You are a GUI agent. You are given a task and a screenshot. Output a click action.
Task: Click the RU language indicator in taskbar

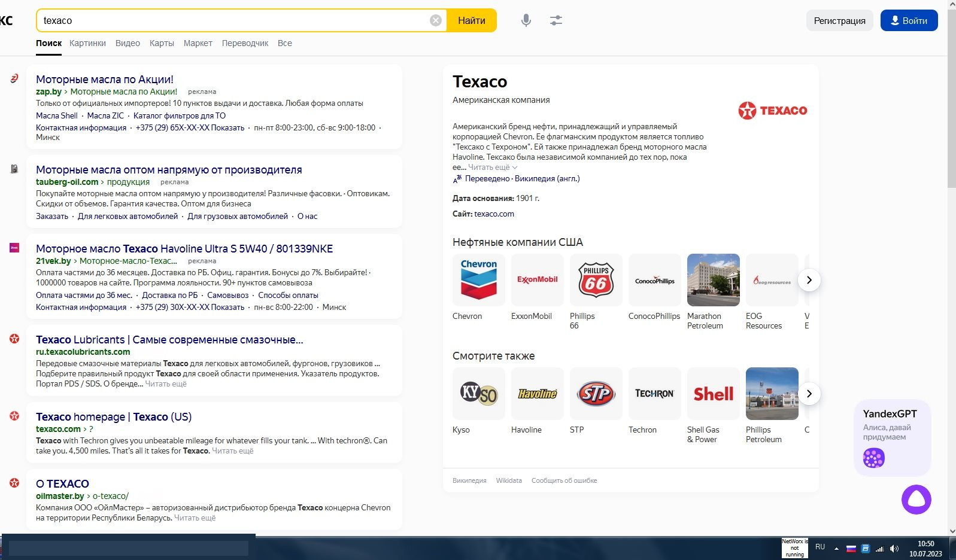820,547
